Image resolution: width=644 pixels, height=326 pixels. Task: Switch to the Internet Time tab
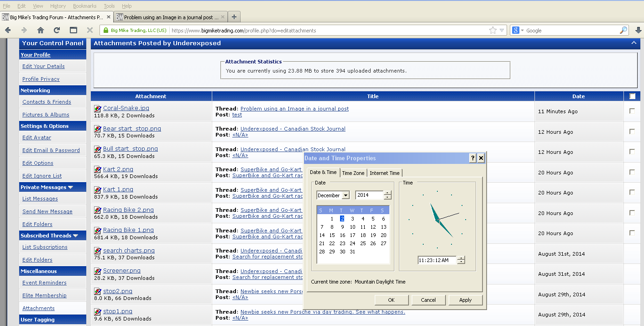(x=385, y=173)
